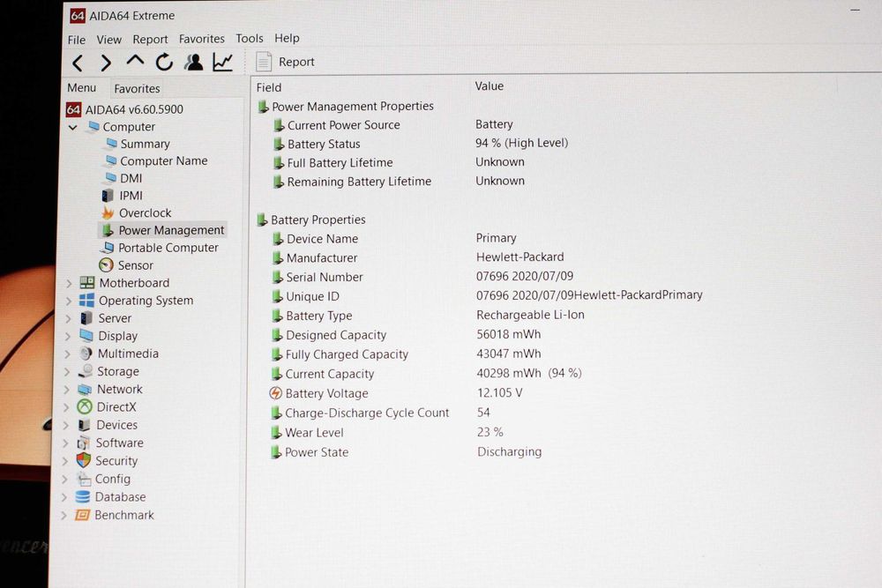This screenshot has width=882, height=588.
Task: Click the Database category icon
Action: click(x=83, y=497)
